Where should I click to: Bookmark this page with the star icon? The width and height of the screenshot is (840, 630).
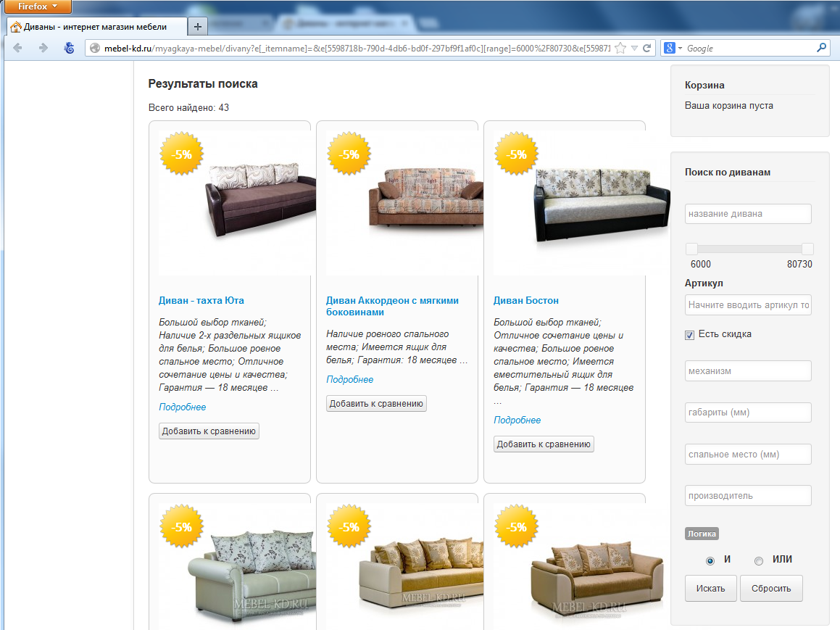coord(620,49)
